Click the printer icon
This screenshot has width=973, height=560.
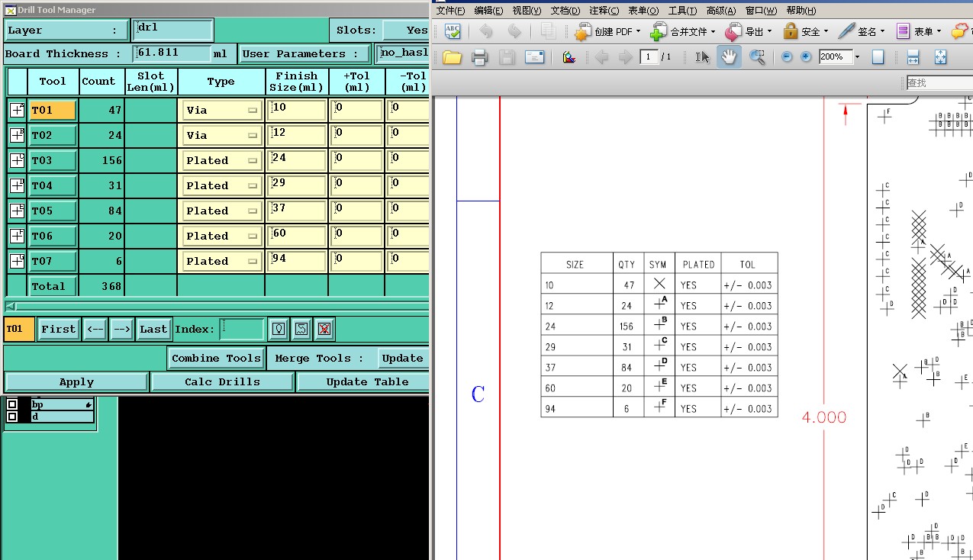pyautogui.click(x=479, y=57)
